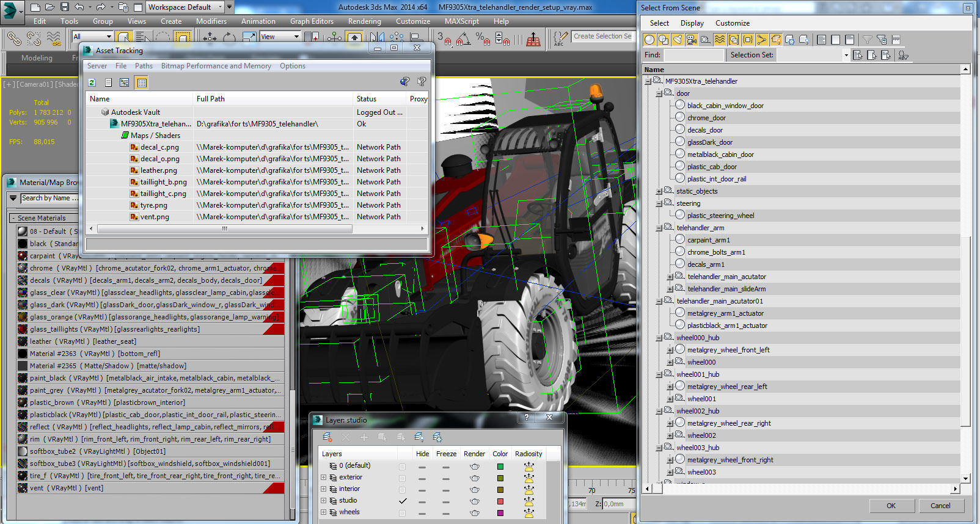Click the Open File folder icon
This screenshot has height=524, width=980.
coord(50,7)
